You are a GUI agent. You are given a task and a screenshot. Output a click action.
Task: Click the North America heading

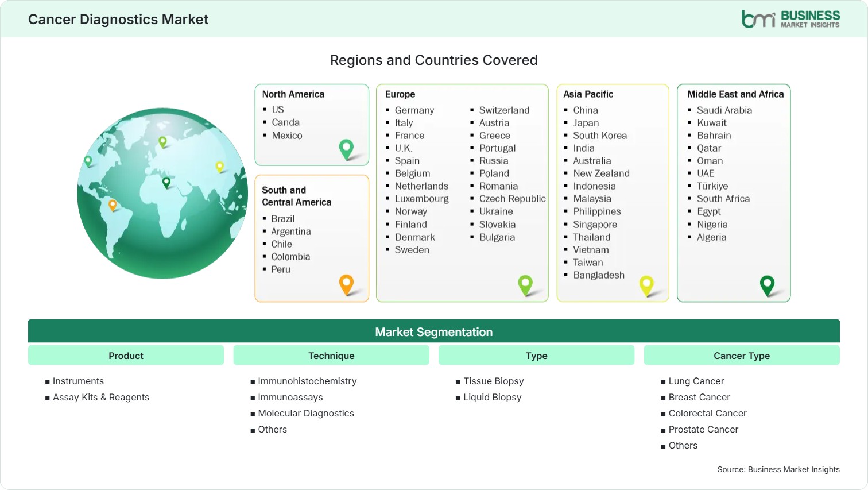coord(293,94)
